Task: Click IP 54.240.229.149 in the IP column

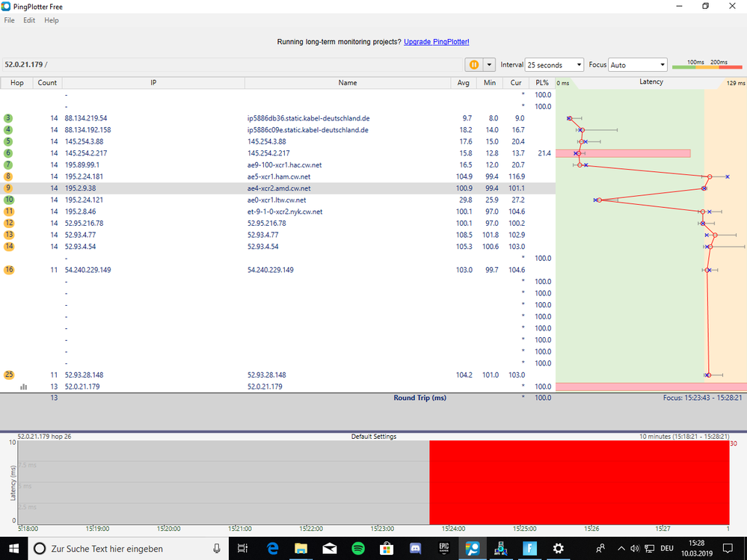Action: pos(87,269)
